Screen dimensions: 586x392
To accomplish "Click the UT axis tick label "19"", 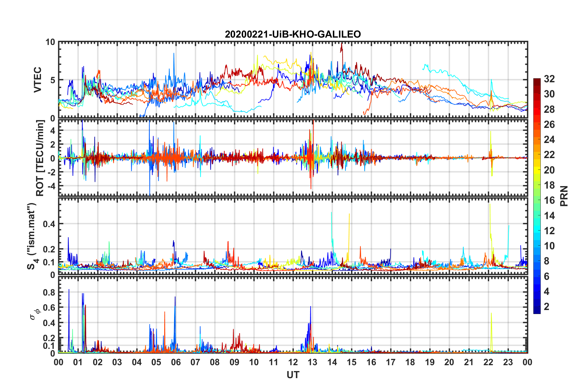I will 430,362.
